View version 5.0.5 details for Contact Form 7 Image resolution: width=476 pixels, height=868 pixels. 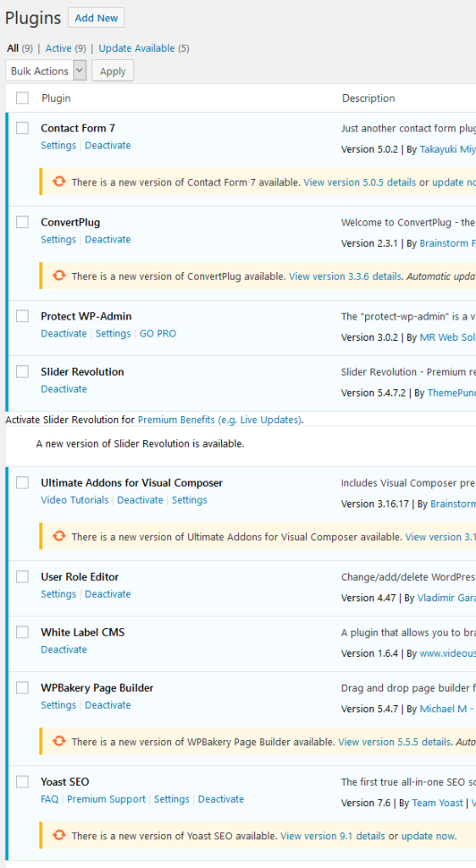click(360, 181)
